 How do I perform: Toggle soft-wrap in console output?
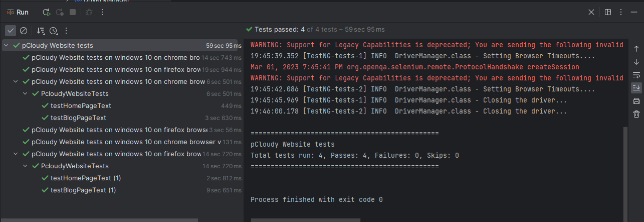636,75
